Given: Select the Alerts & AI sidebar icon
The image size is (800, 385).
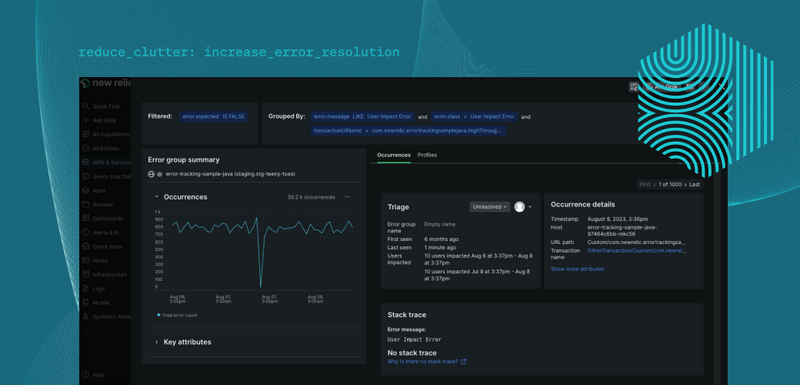Looking at the screenshot, I should click(x=86, y=233).
